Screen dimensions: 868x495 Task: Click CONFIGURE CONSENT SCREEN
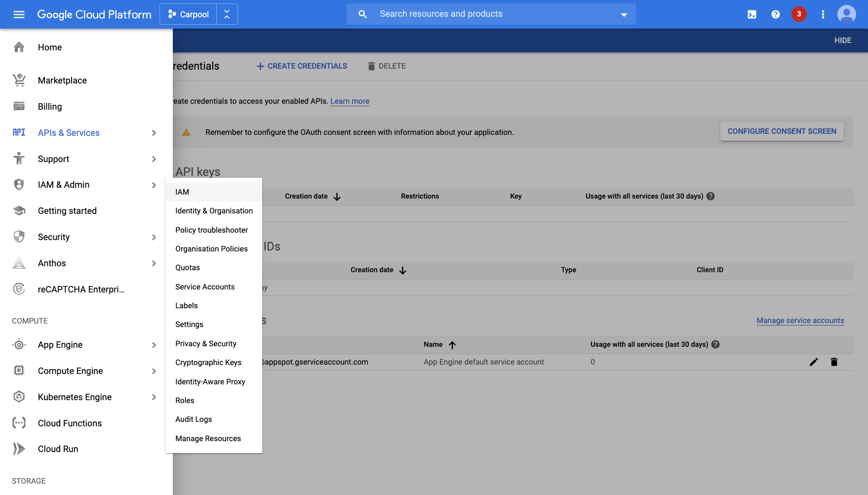click(782, 131)
